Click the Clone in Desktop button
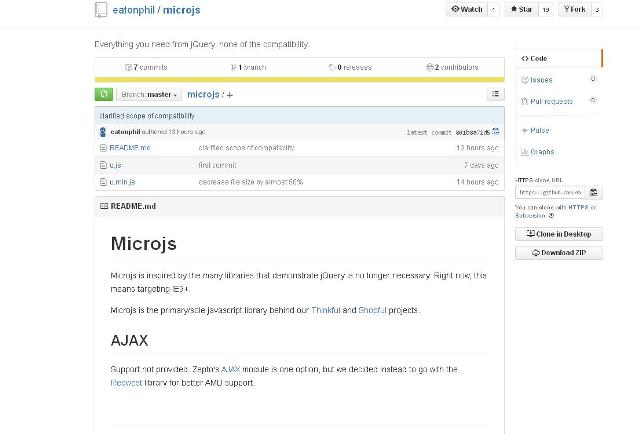The width and height of the screenshot is (640, 434). pyautogui.click(x=558, y=234)
